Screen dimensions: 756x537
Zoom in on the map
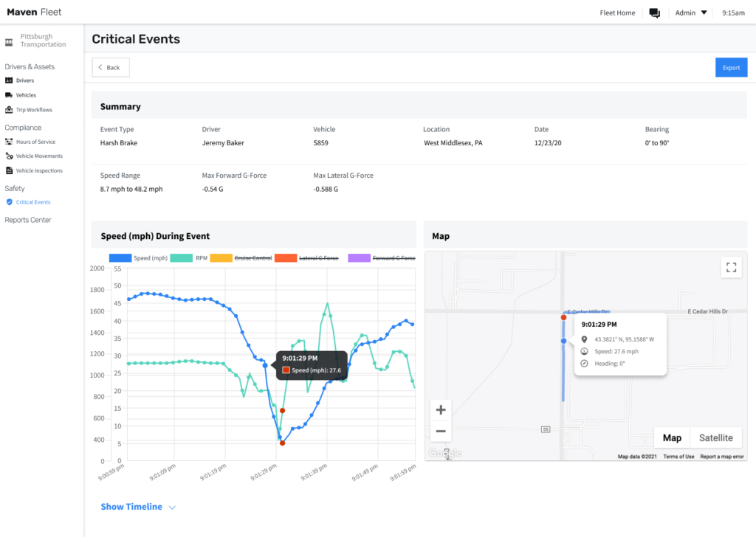tap(441, 410)
